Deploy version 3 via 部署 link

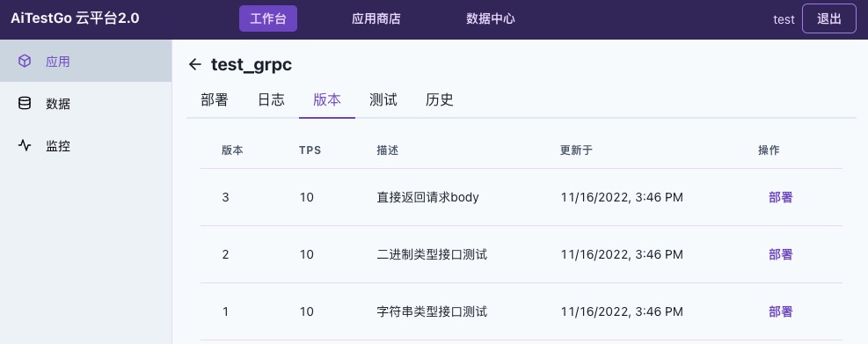point(781,197)
